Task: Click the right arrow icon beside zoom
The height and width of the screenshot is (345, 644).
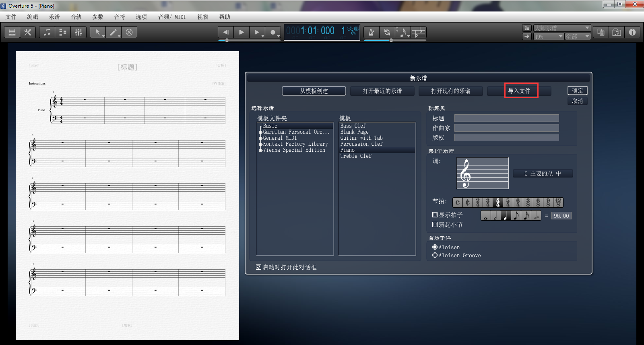Action: click(526, 36)
